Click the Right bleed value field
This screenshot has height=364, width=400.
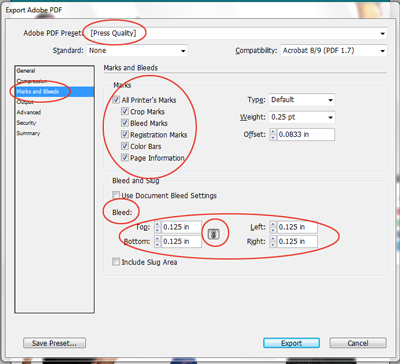(x=297, y=241)
